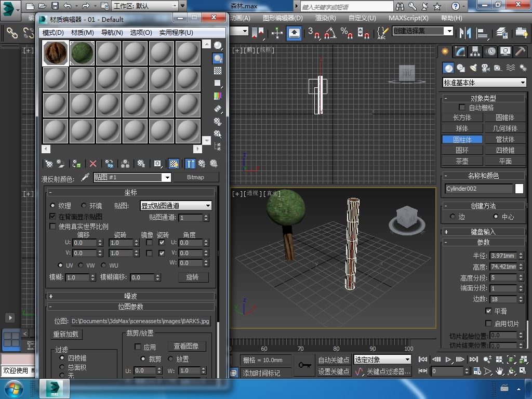Viewport: 532px width, 399px height.
Task: Click the Sample Type sphere icon
Action: tap(218, 46)
